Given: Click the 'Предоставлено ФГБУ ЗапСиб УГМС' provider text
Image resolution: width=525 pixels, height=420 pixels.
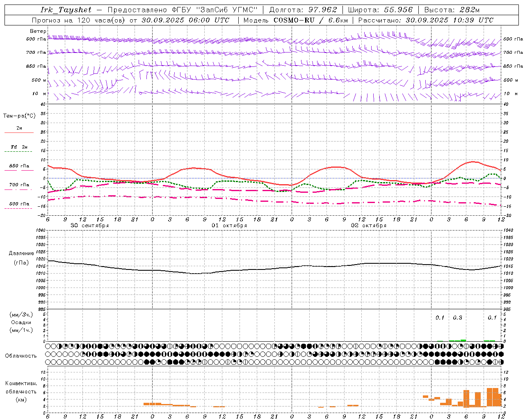Looking at the screenshot, I should click(183, 10).
